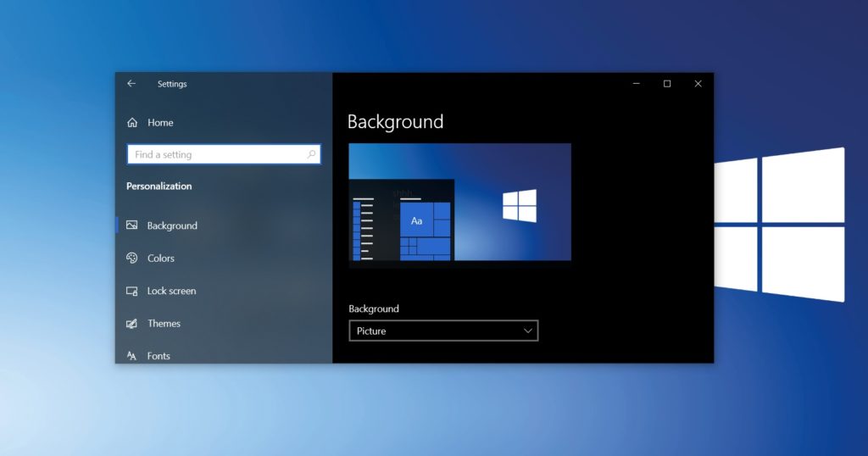The width and height of the screenshot is (868, 456).
Task: Focus the Find a setting field
Action: 216,154
